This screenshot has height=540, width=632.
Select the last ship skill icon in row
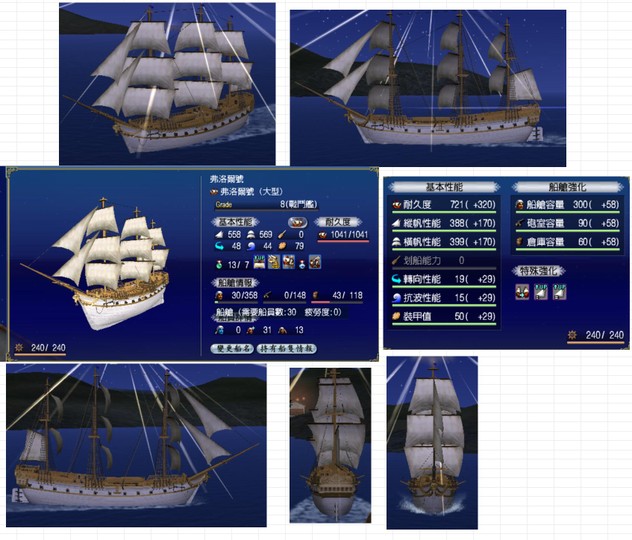pos(315,262)
